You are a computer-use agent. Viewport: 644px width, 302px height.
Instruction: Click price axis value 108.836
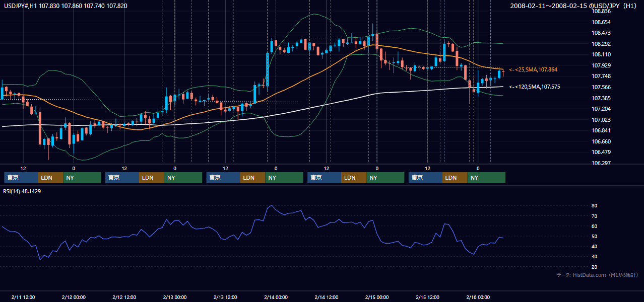click(x=602, y=11)
